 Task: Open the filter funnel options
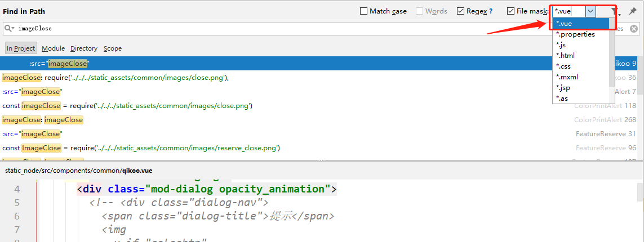click(x=615, y=11)
